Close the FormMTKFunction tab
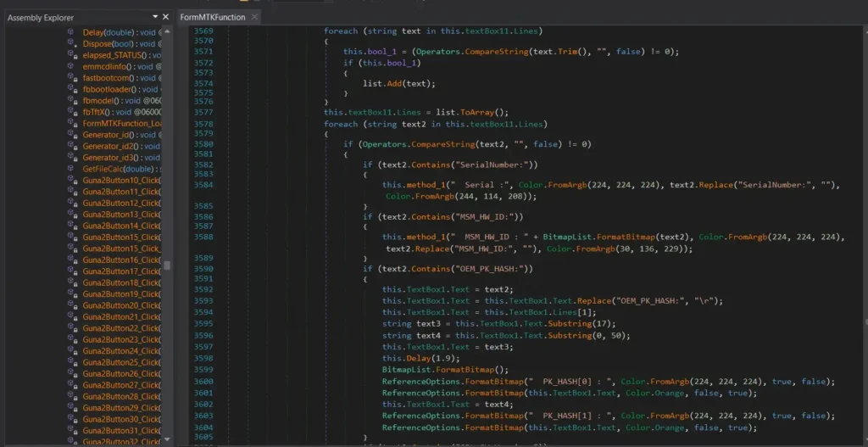This screenshot has height=447, width=868. (x=254, y=17)
